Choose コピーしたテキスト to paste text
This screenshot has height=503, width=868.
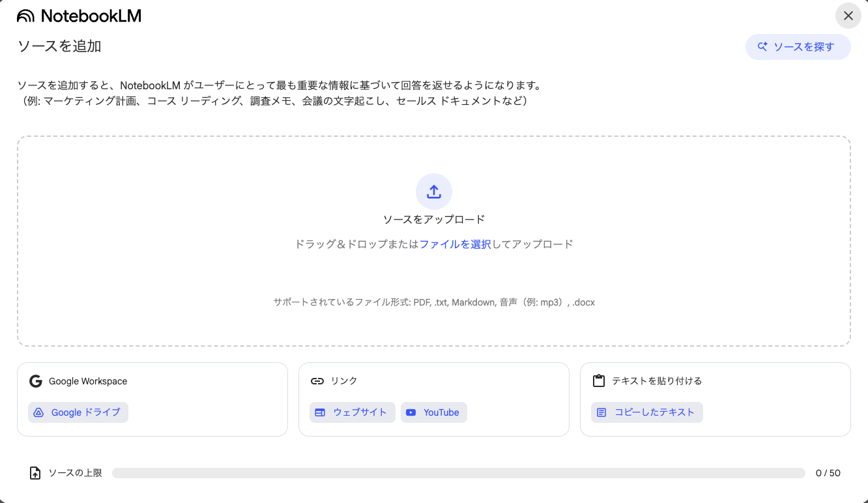[x=646, y=412]
